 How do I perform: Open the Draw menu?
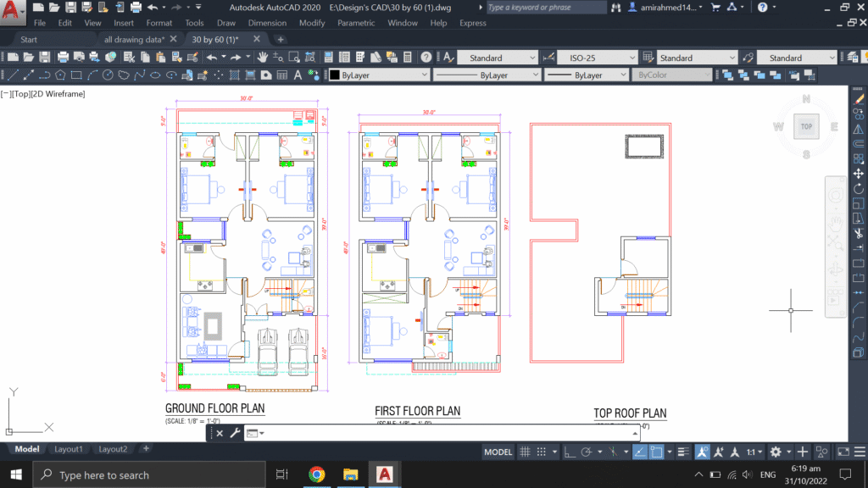coord(225,23)
